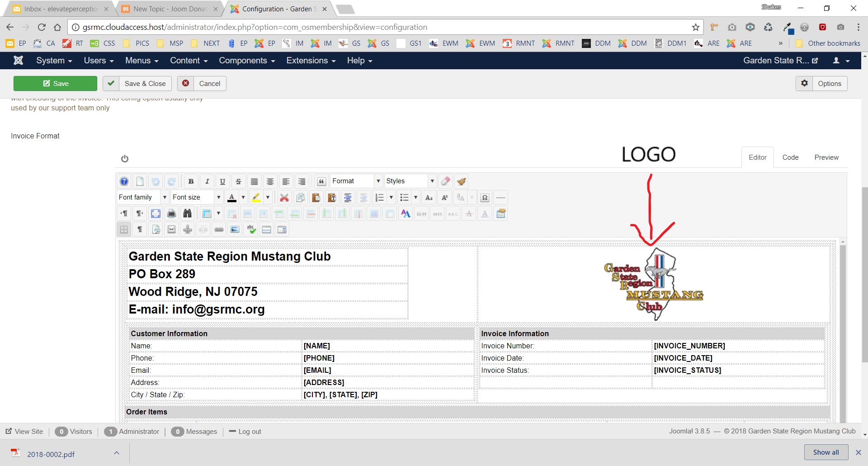Apply left alignment
Screen dimensions: 868x466
pos(286,181)
